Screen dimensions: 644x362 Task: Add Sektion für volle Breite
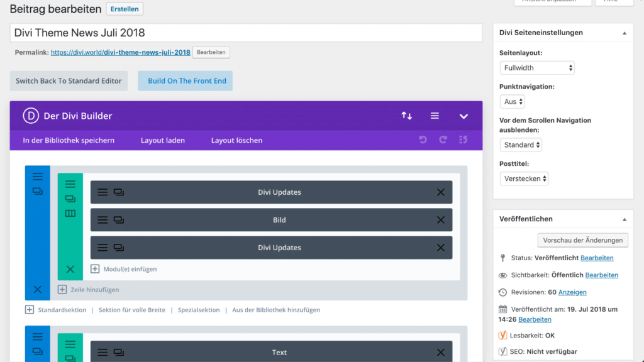tap(132, 310)
